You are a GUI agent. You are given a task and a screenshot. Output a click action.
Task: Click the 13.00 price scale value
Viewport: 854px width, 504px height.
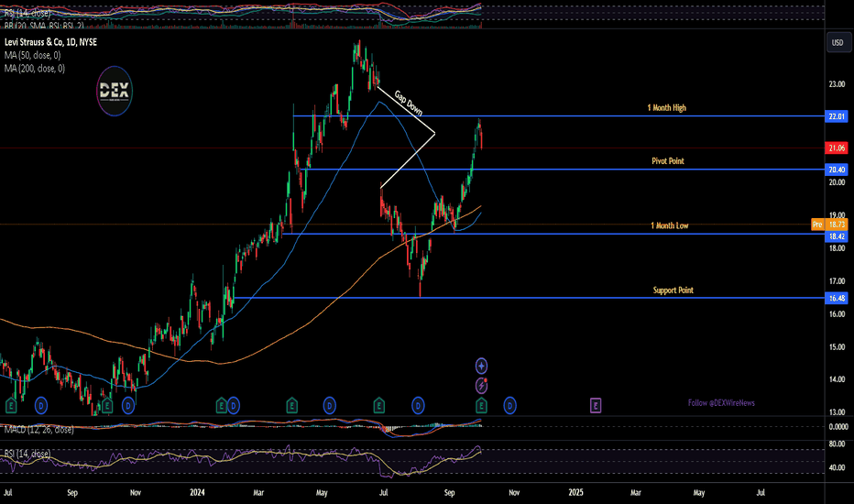coord(837,412)
